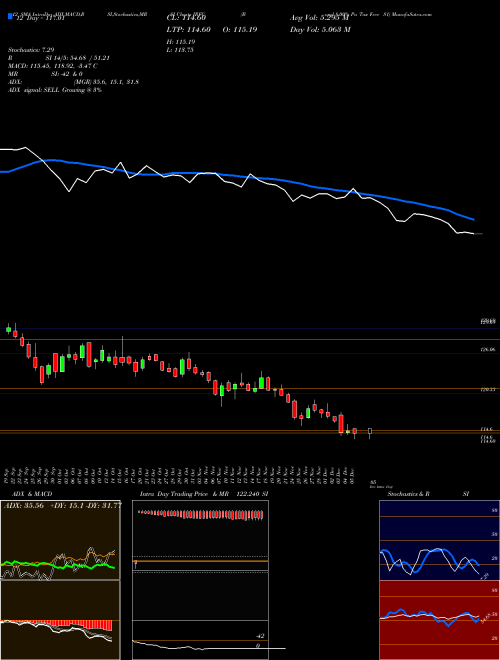This screenshot has height=660, width=500.
Task: Select the 'CL: 114.60' closing price text
Action: pyautogui.click(x=186, y=18)
